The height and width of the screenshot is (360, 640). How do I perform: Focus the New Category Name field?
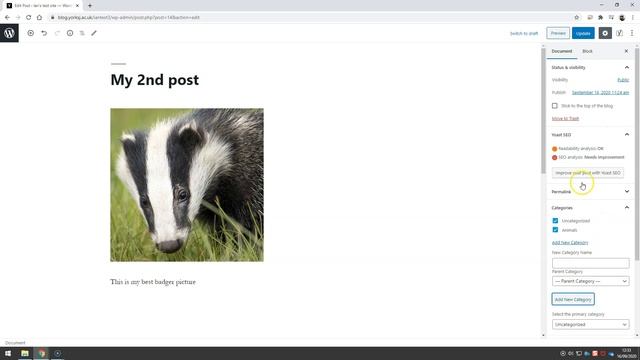[590, 263]
